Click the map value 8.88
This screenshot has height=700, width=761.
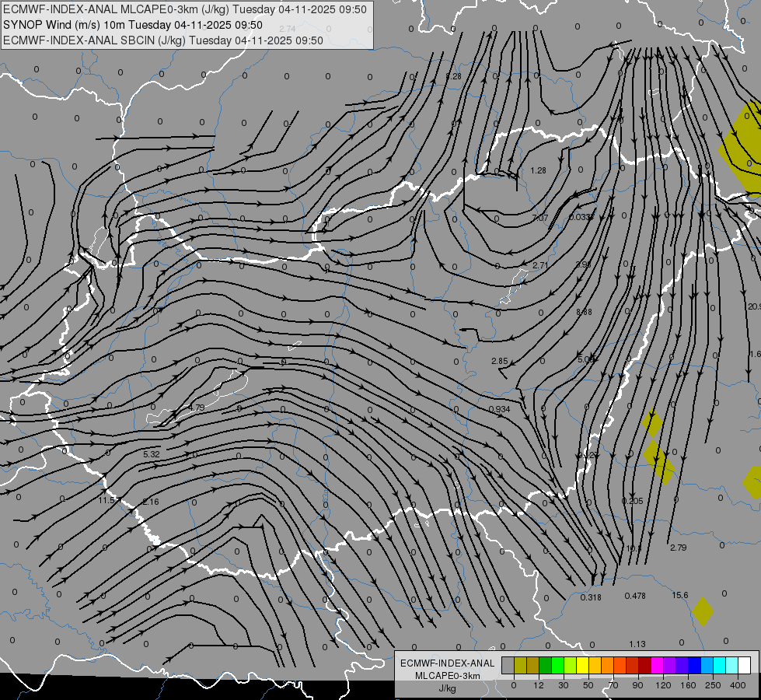coord(584,312)
